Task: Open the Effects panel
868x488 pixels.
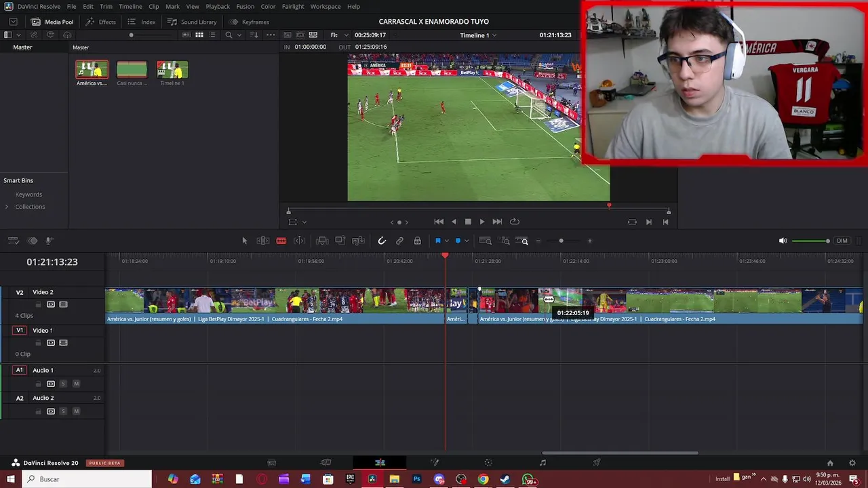Action: pos(100,22)
